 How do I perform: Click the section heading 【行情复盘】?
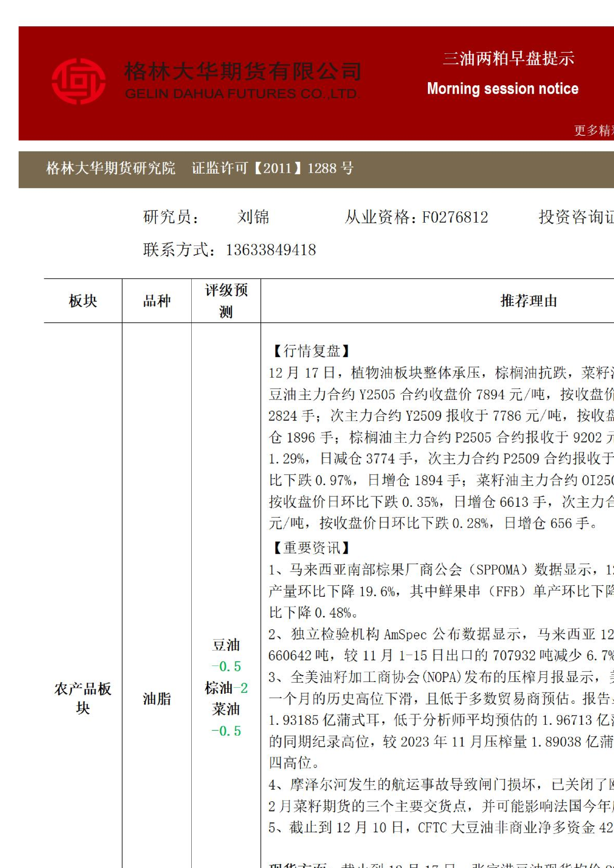click(312, 351)
